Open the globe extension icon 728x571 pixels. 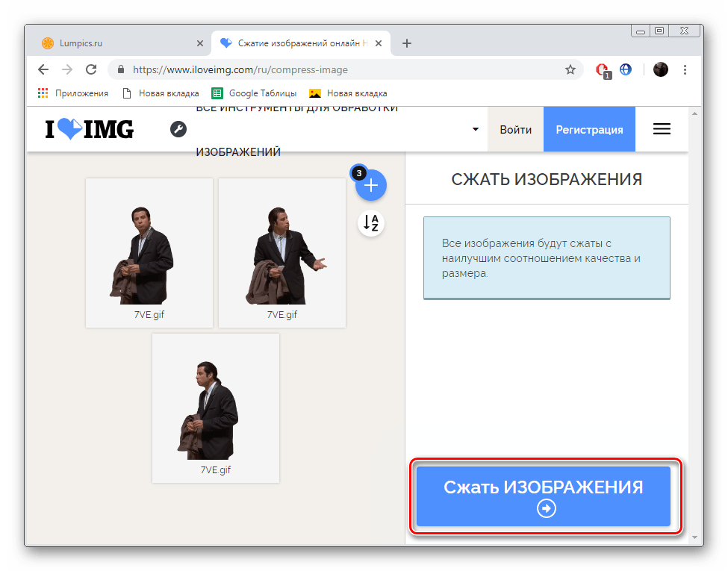coord(626,69)
